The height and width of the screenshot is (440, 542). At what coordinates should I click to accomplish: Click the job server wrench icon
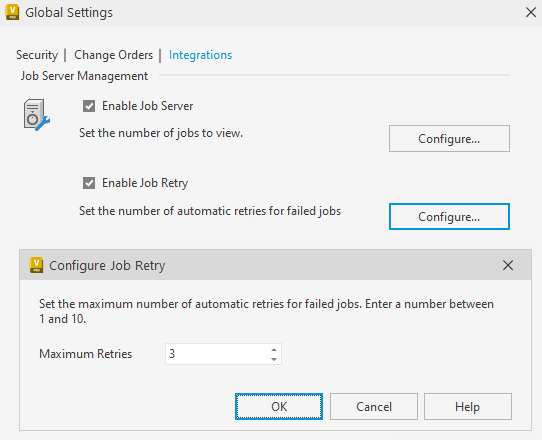coord(37,115)
